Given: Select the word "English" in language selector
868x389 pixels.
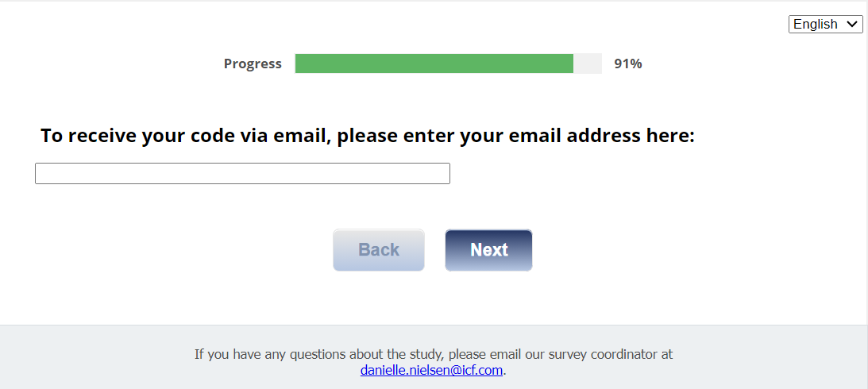Looking at the screenshot, I should [x=815, y=24].
